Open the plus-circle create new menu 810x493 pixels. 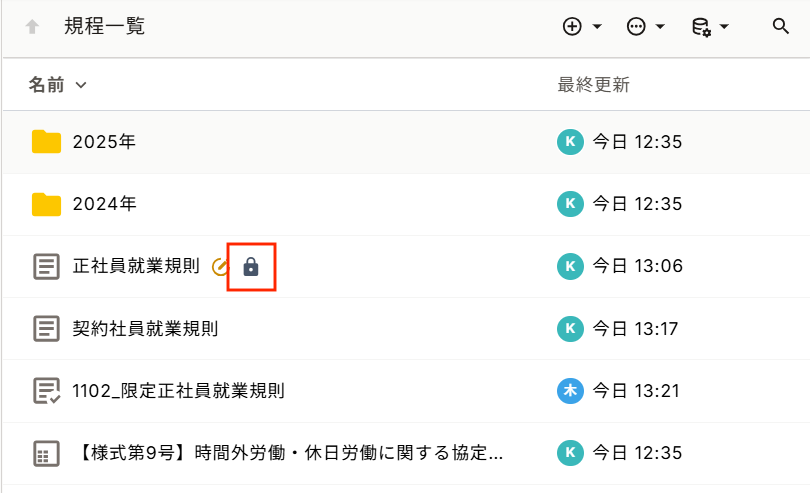581,27
